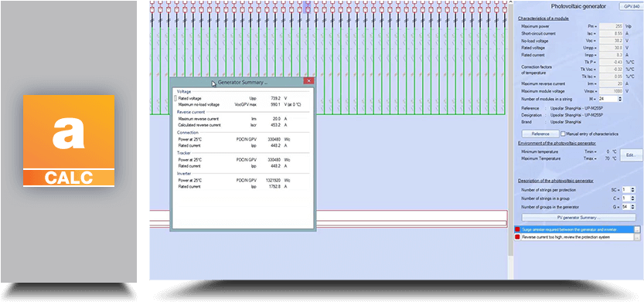Screen dimensions: 644x302
Task: Adjust stepper for modules in a string M
Action: coord(620,99)
